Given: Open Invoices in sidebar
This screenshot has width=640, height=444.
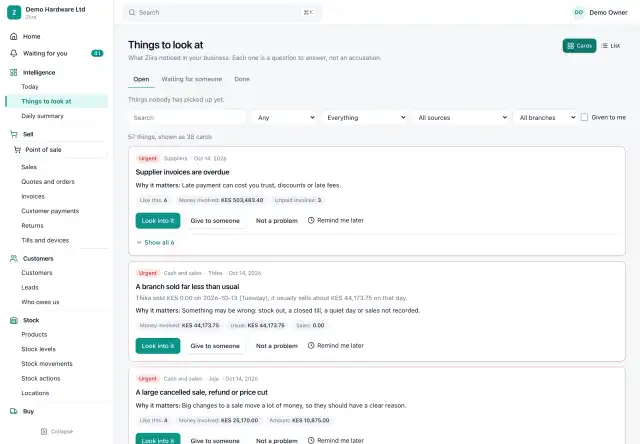Looking at the screenshot, I should [33, 196].
